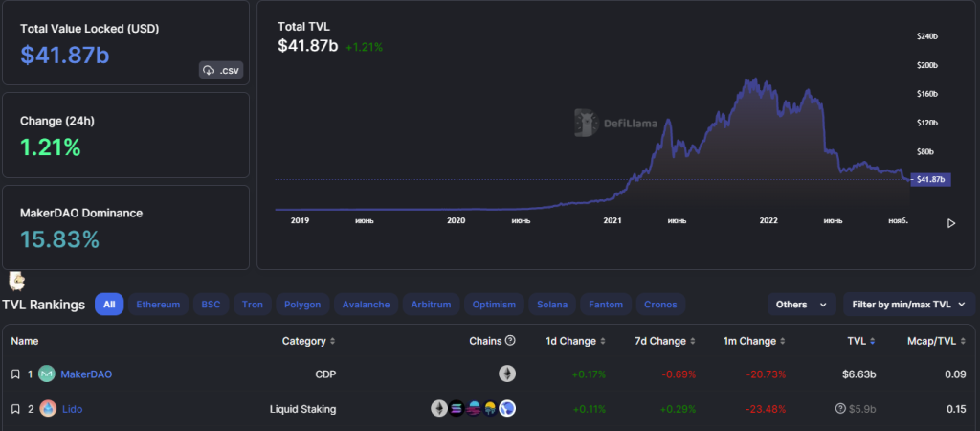Bookmark the MakerDAO row

15,374
